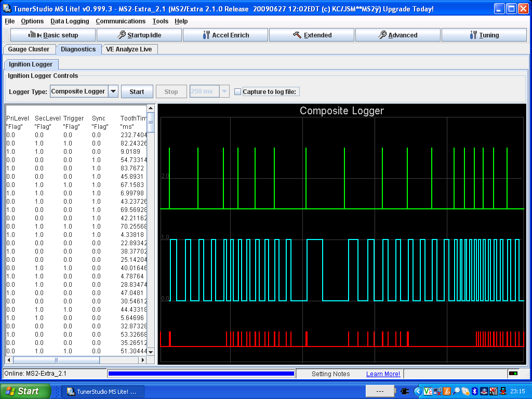
Task: Switch to the Gauge Cluster tab
Action: (x=29, y=49)
